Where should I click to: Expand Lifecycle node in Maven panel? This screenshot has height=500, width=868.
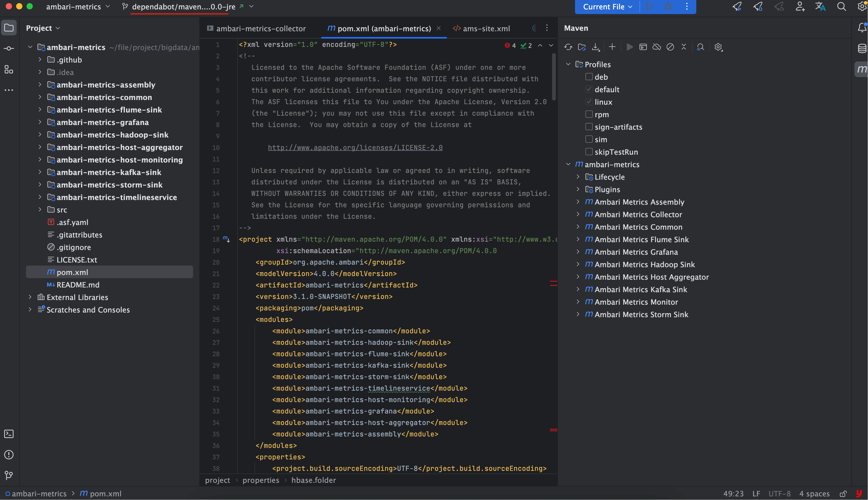pyautogui.click(x=578, y=177)
